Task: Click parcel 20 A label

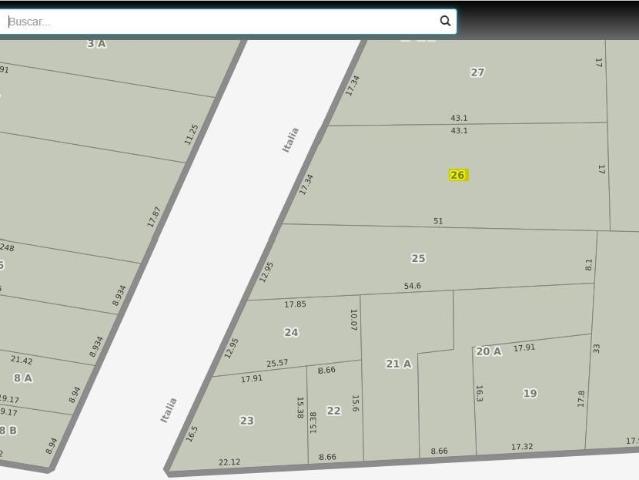Action: tap(488, 352)
